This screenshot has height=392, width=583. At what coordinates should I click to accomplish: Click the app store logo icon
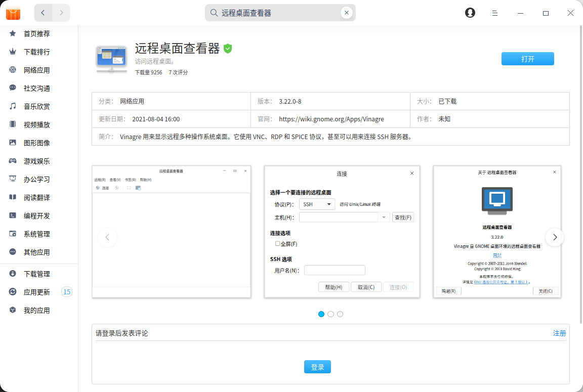click(x=13, y=13)
